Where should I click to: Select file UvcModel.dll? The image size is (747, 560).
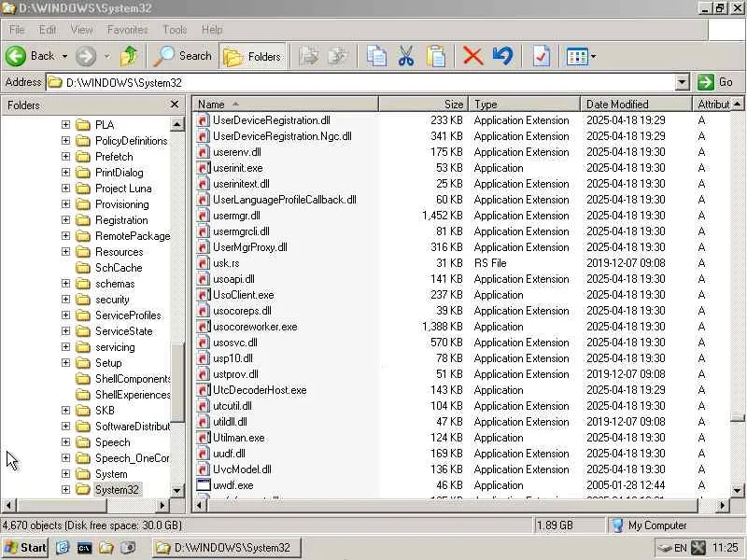coord(242,469)
